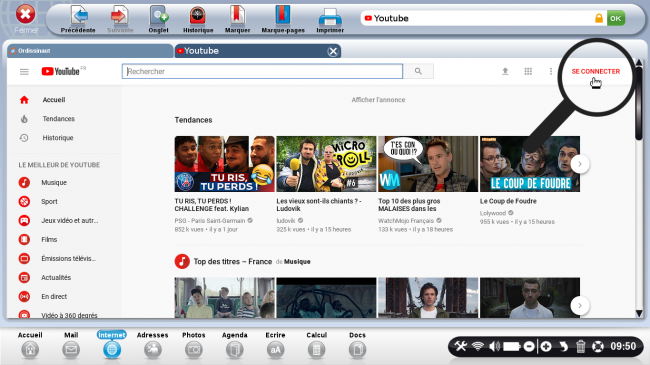Open Micro Troll video thumbnail
Screen dimensions: 650x365
326,164
